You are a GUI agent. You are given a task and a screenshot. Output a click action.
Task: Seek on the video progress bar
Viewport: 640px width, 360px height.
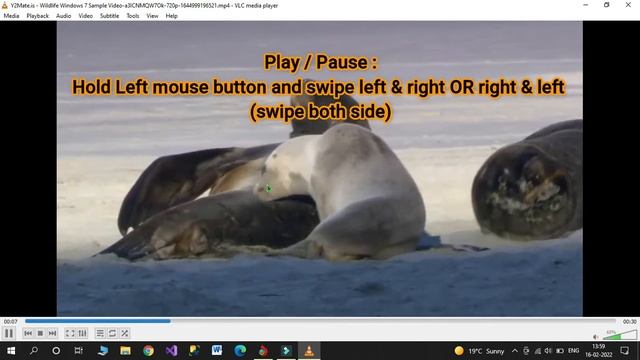320,321
